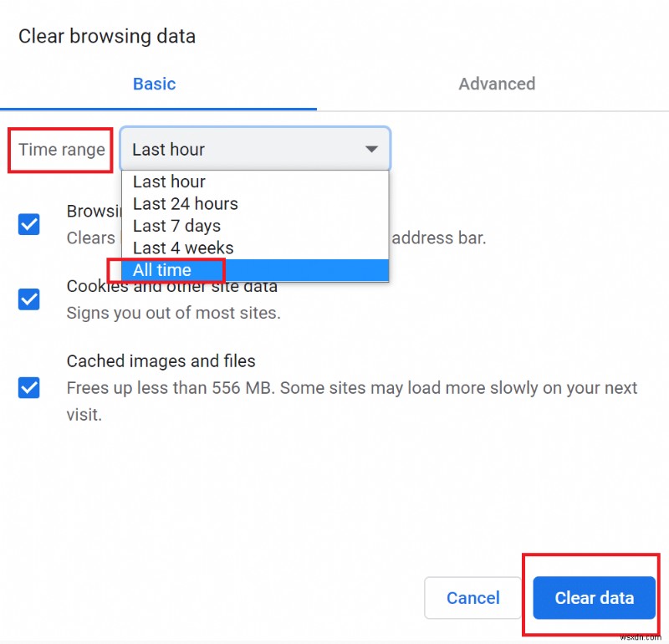This screenshot has width=669, height=644.
Task: Click the Cached images and files label
Action: (161, 361)
